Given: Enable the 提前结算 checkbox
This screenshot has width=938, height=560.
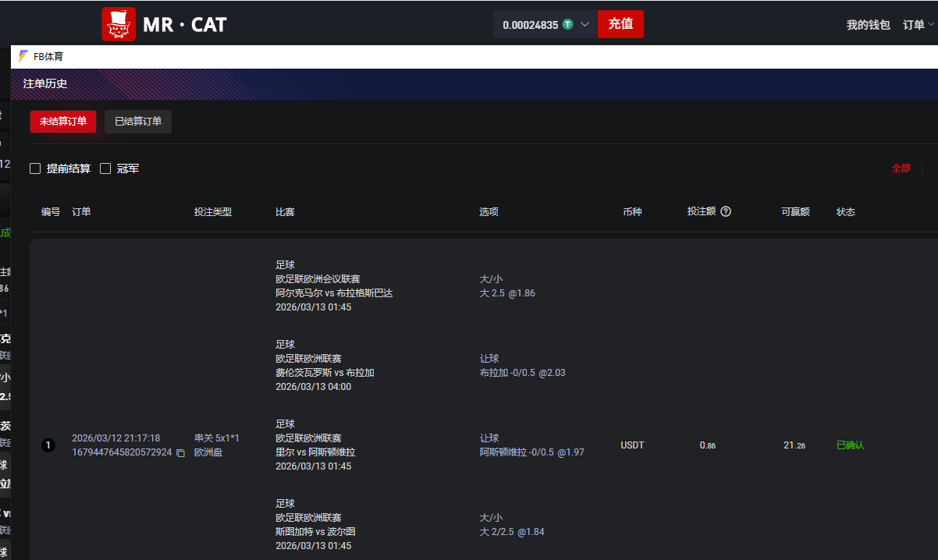Looking at the screenshot, I should click(x=34, y=168).
